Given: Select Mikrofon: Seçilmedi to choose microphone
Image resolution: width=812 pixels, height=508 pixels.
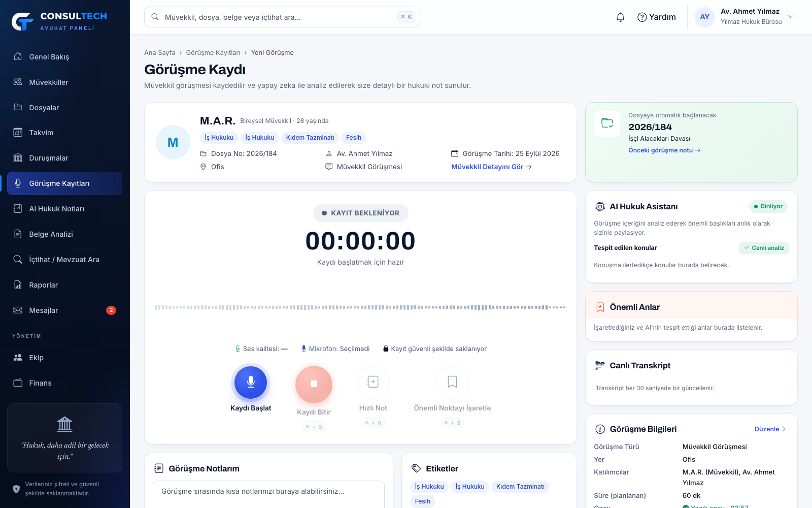Looking at the screenshot, I should (x=335, y=348).
